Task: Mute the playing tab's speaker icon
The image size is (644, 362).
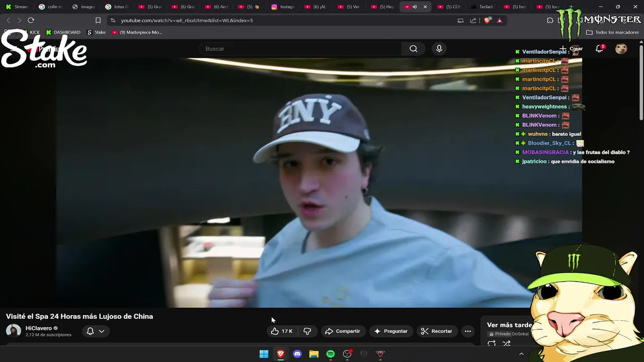Action: 415,7
